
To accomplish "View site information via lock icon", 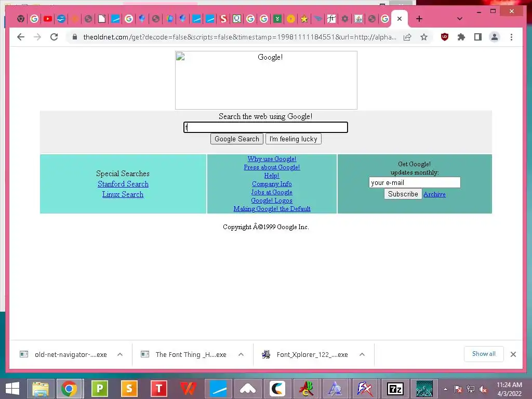I will point(75,37).
